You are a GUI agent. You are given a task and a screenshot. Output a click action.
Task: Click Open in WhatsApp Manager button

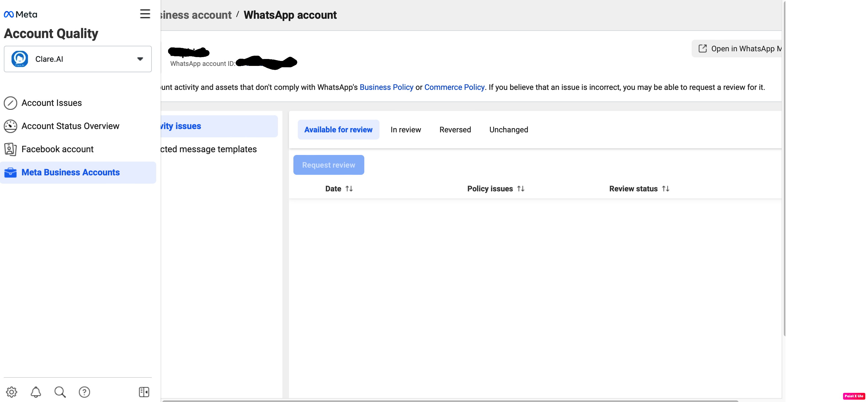(737, 49)
